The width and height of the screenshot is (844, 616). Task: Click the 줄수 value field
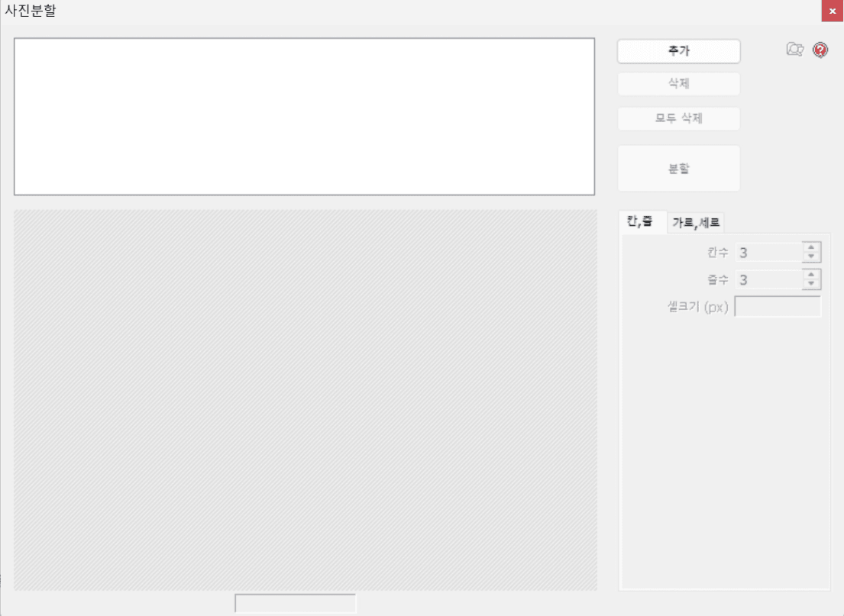tap(768, 279)
